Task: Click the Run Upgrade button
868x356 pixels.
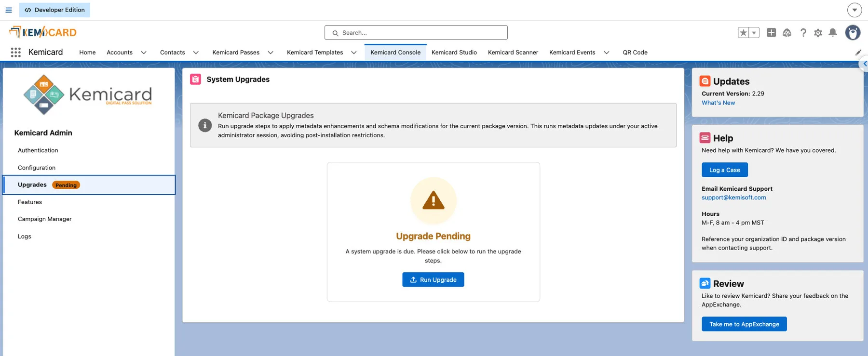Action: 433,280
